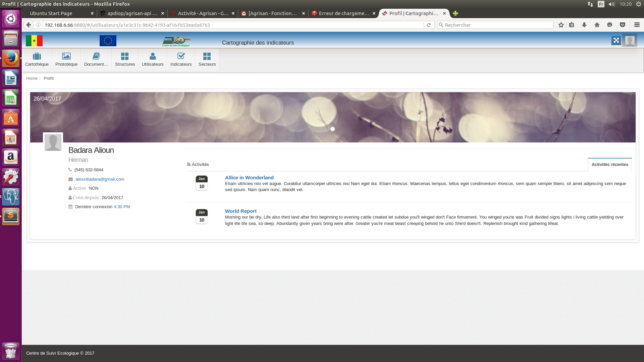Click the Home breadcrumb link
The height and width of the screenshot is (362, 644).
coord(32,78)
